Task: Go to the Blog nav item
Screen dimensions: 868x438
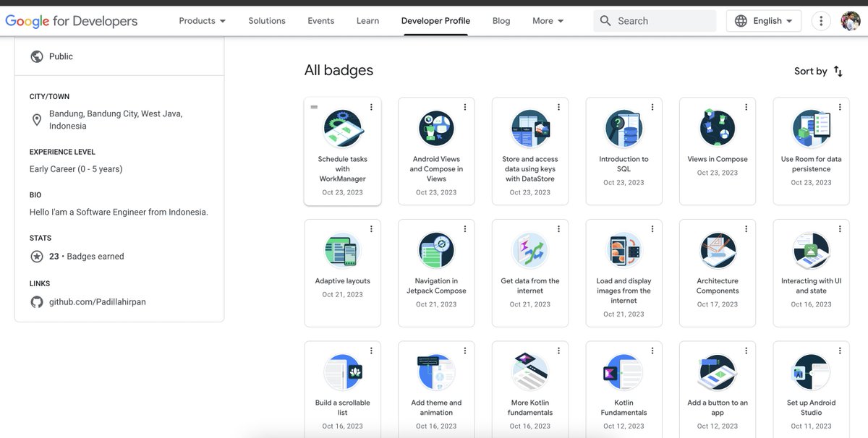Action: point(501,21)
